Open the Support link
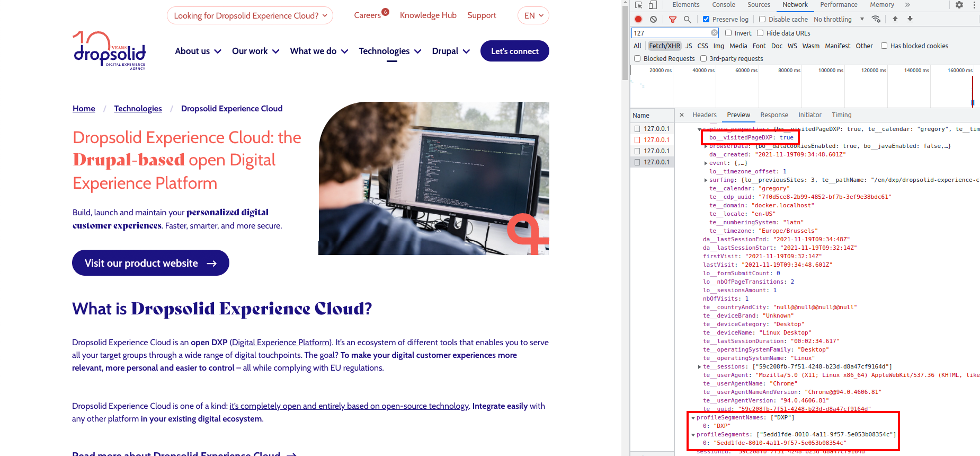The width and height of the screenshot is (980, 456). pyautogui.click(x=482, y=15)
